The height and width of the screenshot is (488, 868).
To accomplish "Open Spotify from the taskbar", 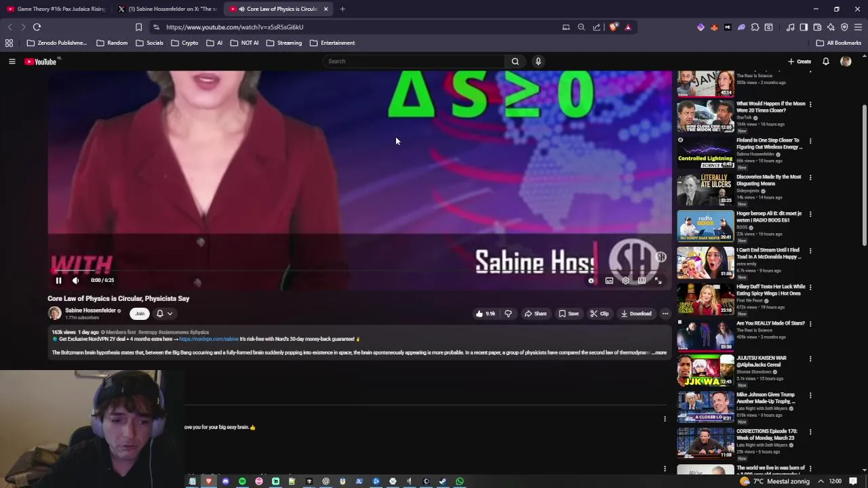I will pyautogui.click(x=242, y=481).
